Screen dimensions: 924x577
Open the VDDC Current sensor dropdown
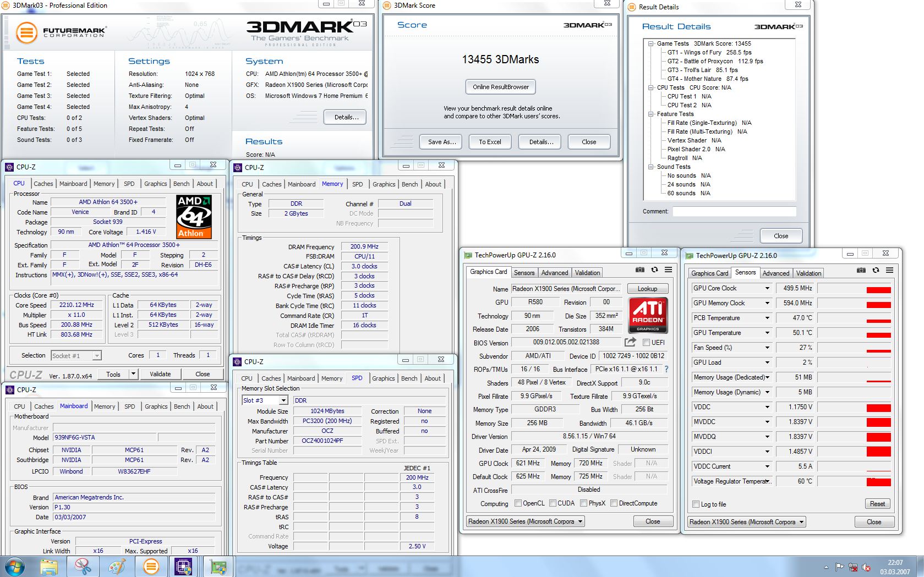pos(767,466)
